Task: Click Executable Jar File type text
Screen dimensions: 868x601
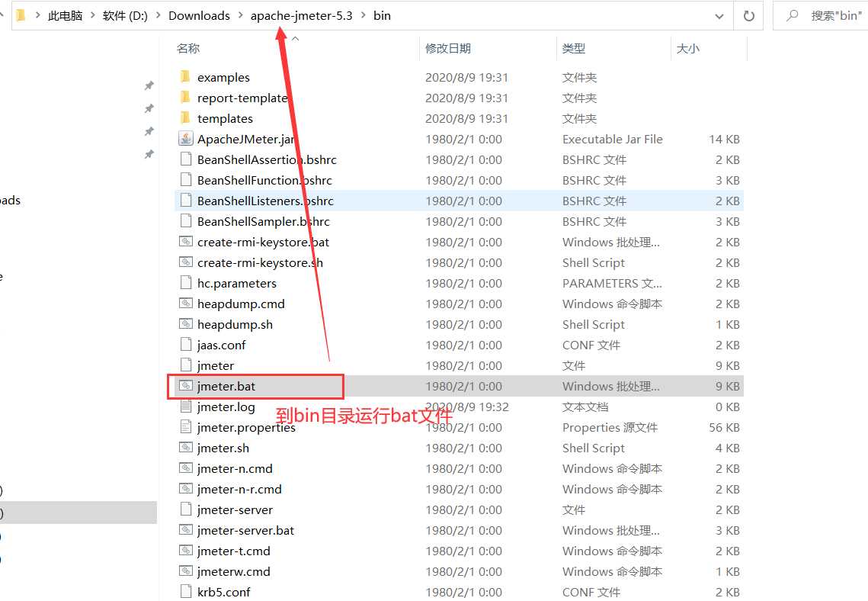Action: 612,139
